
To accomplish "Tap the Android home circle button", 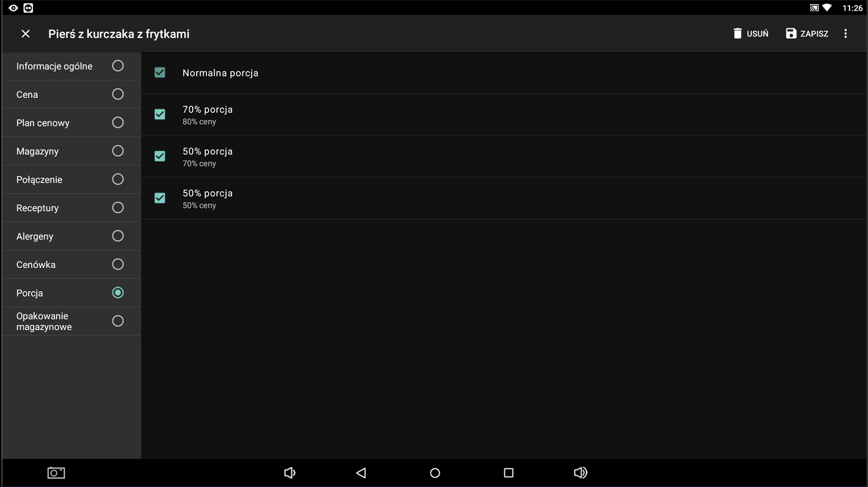I will tap(435, 473).
